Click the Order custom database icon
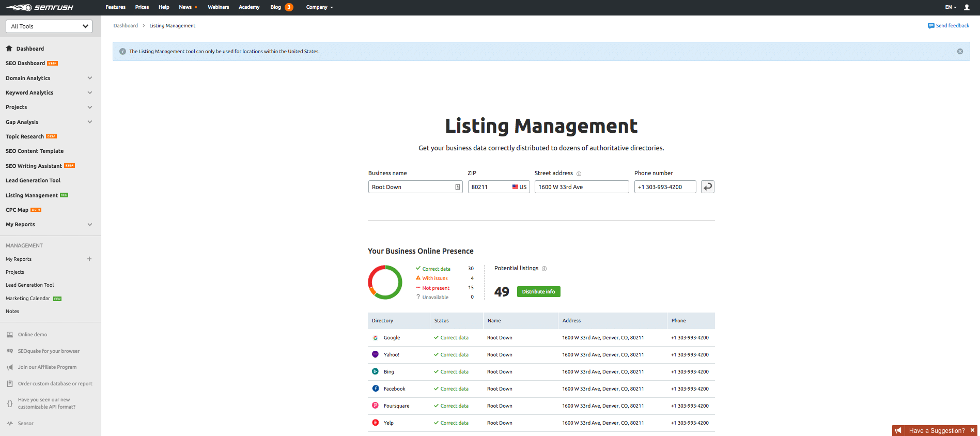This screenshot has width=980, height=436. coord(10,384)
